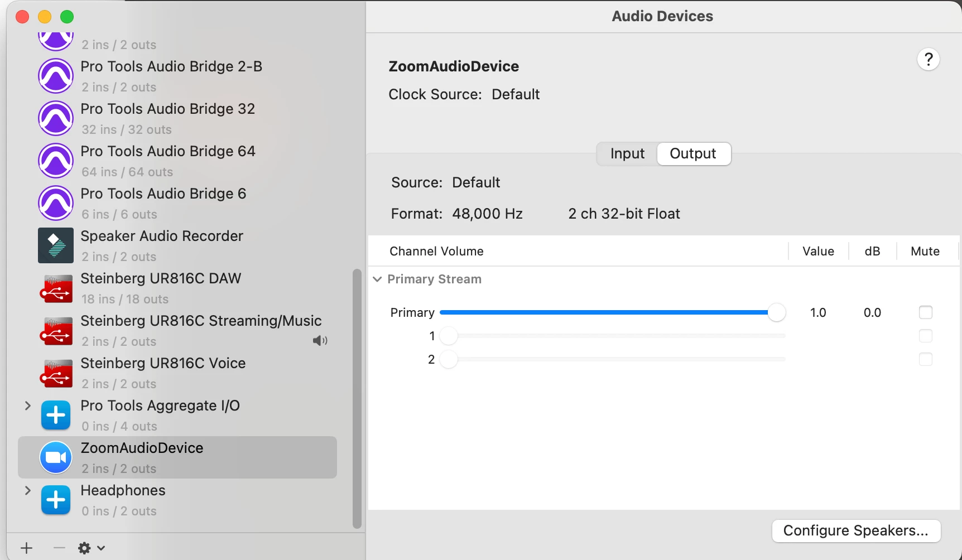Click the 48,000 Hz format value
The image size is (962, 560).
coord(487,214)
